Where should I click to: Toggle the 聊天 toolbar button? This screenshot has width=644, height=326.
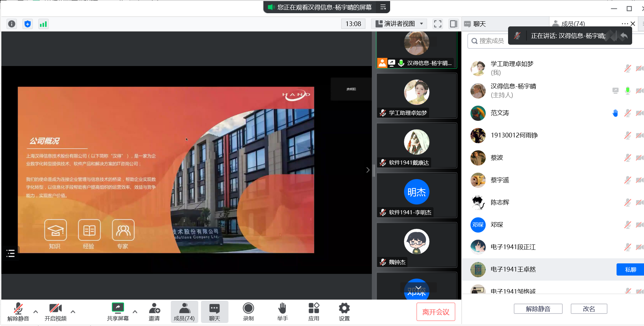(x=215, y=312)
